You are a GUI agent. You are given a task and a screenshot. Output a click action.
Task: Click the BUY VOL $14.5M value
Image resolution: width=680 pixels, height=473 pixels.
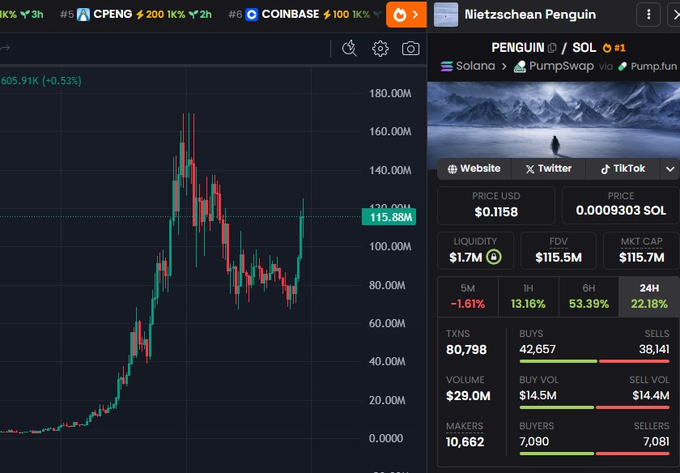click(x=538, y=395)
